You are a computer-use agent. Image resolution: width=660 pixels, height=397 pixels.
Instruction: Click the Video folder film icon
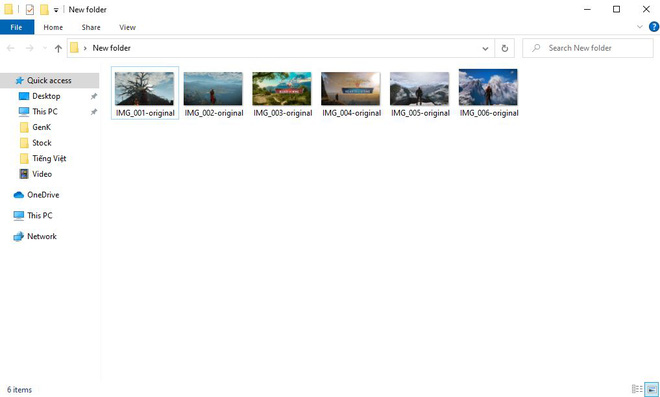point(24,174)
